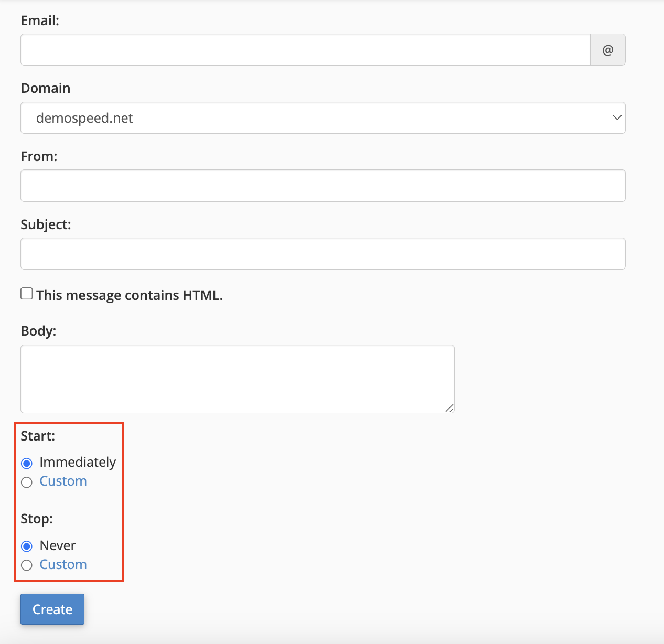Click inside the Body text area

click(237, 379)
